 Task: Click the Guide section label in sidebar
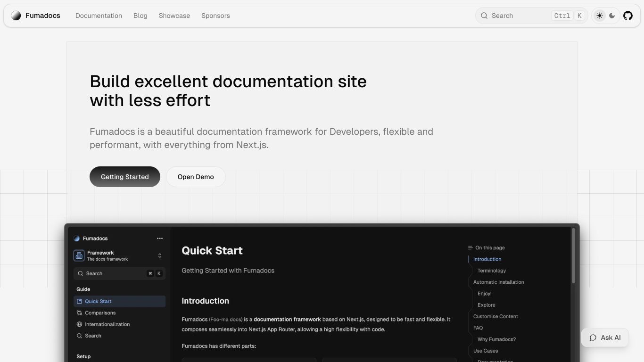click(x=83, y=289)
